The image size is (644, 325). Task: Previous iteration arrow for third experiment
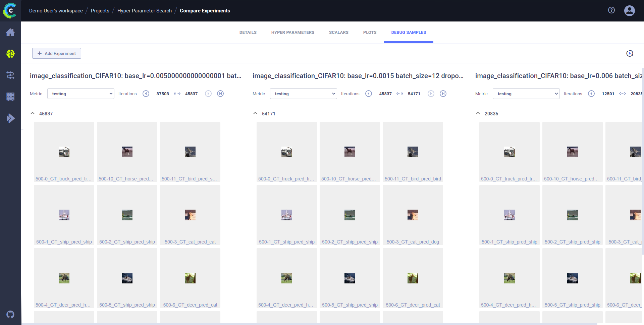coord(591,94)
